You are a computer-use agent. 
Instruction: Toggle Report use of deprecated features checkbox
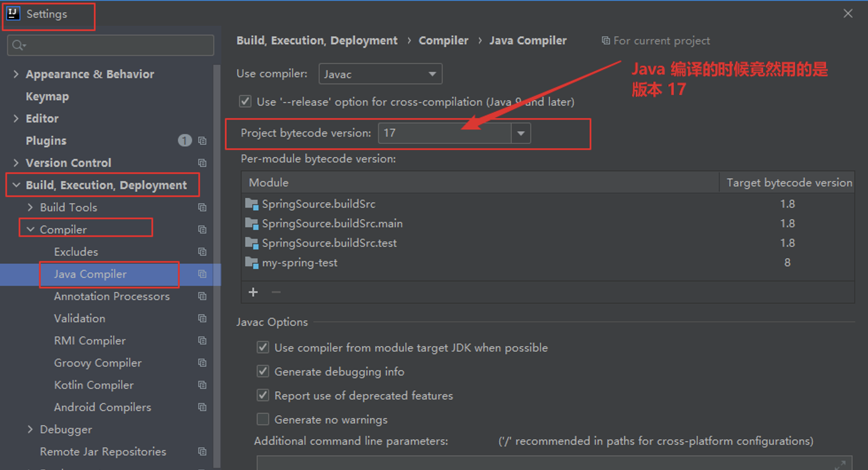[263, 395]
